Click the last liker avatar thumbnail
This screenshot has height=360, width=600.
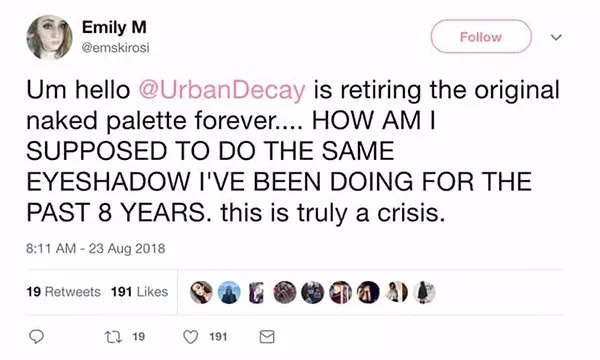click(424, 292)
